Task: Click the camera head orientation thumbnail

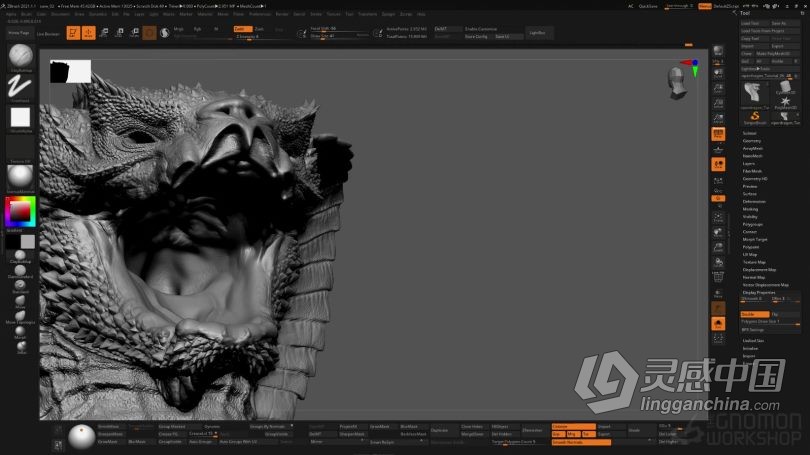Action: coord(677,83)
